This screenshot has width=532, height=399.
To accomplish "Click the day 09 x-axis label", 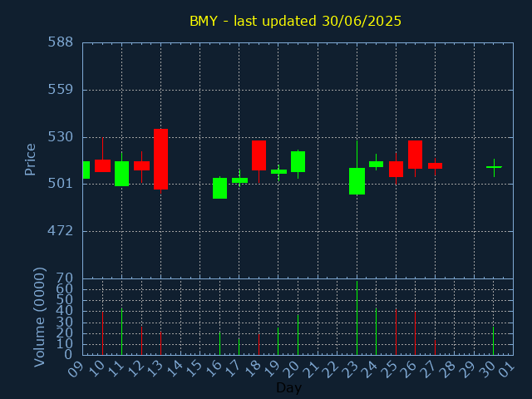I will (76, 368).
